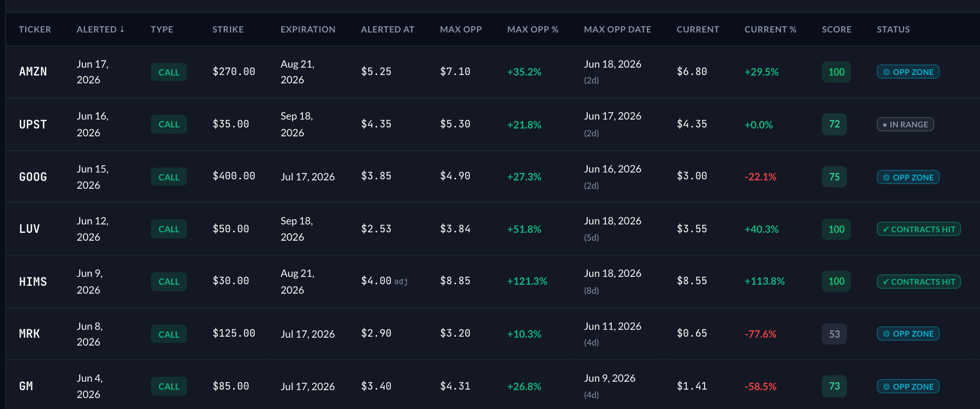Click the +21.8% max opp value
980x409 pixels.
tap(524, 125)
